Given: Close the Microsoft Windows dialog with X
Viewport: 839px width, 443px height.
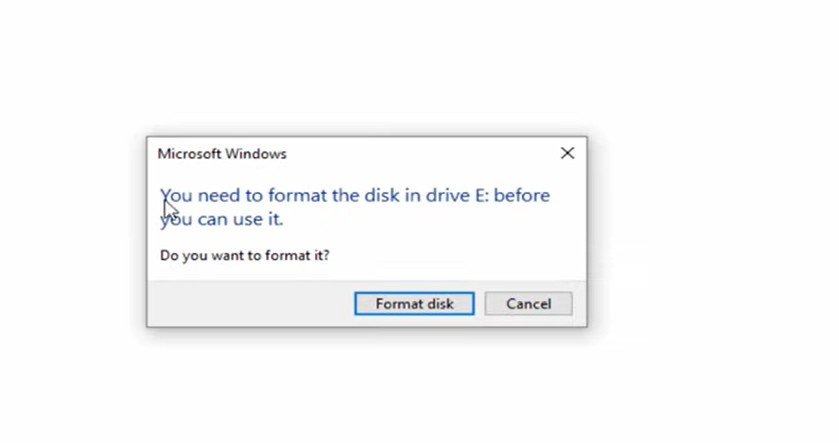Looking at the screenshot, I should point(567,153).
